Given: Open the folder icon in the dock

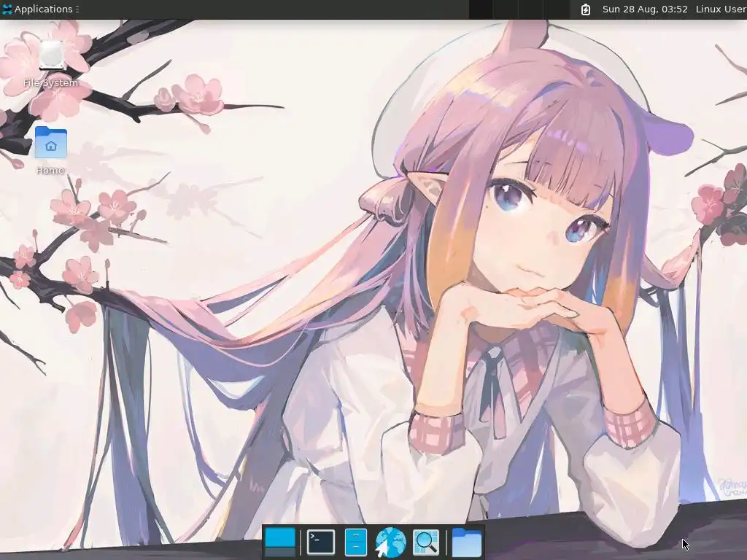Looking at the screenshot, I should 466,542.
